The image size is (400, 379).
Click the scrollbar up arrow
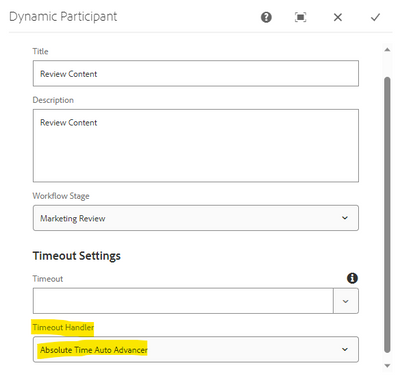coord(387,50)
